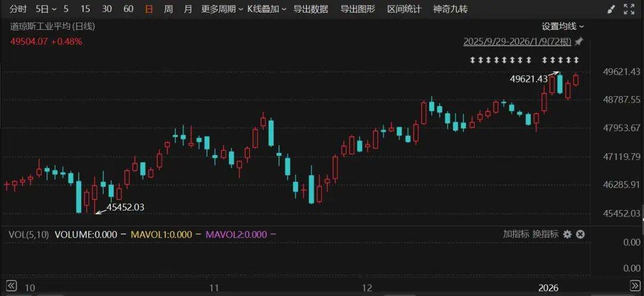Expand the 5日 dropdown

(45, 9)
